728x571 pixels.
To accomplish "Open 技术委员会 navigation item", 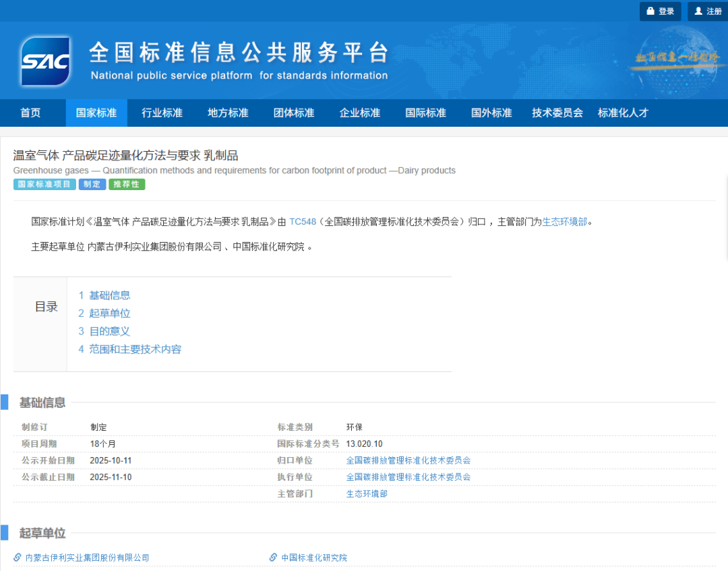I will click(557, 113).
